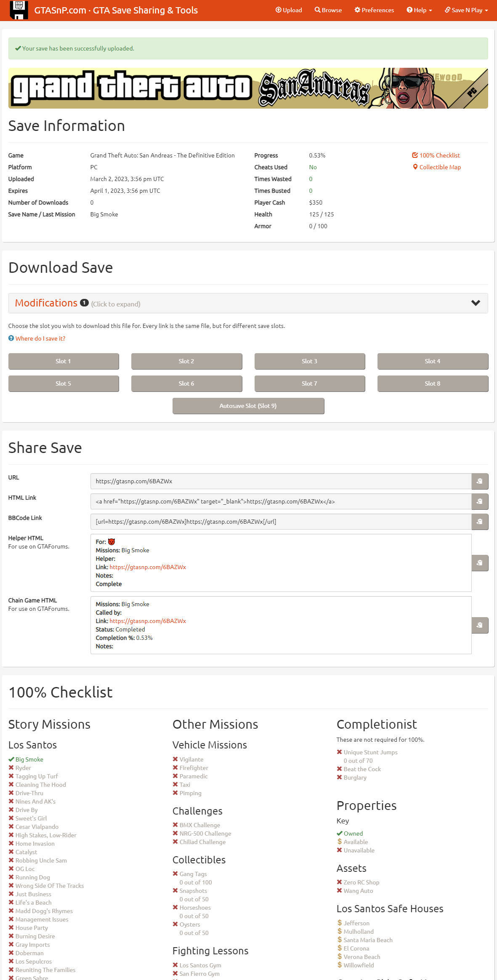Click the progress value 0.53%
This screenshot has height=980, width=497.
(317, 155)
